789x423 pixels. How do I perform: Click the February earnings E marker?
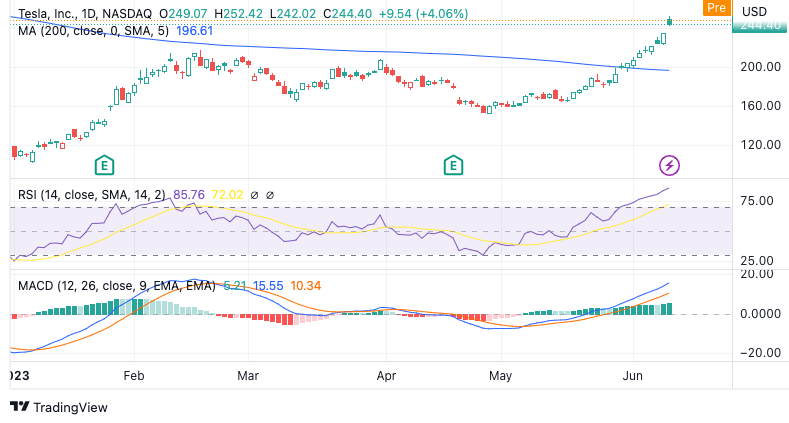point(104,165)
